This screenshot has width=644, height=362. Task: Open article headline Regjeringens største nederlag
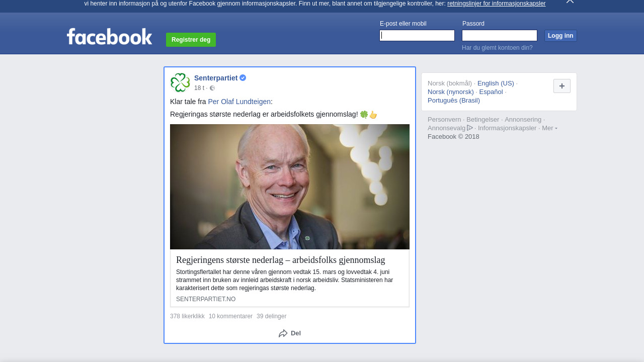click(280, 260)
